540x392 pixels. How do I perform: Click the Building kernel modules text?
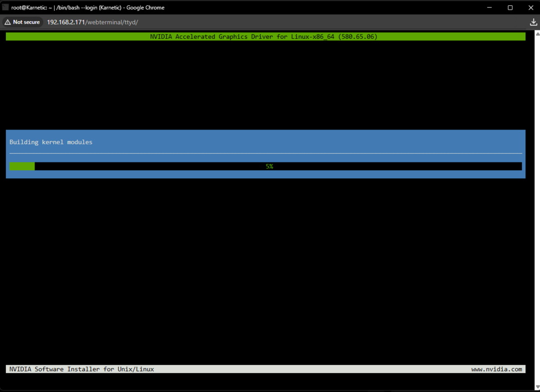pyautogui.click(x=51, y=142)
